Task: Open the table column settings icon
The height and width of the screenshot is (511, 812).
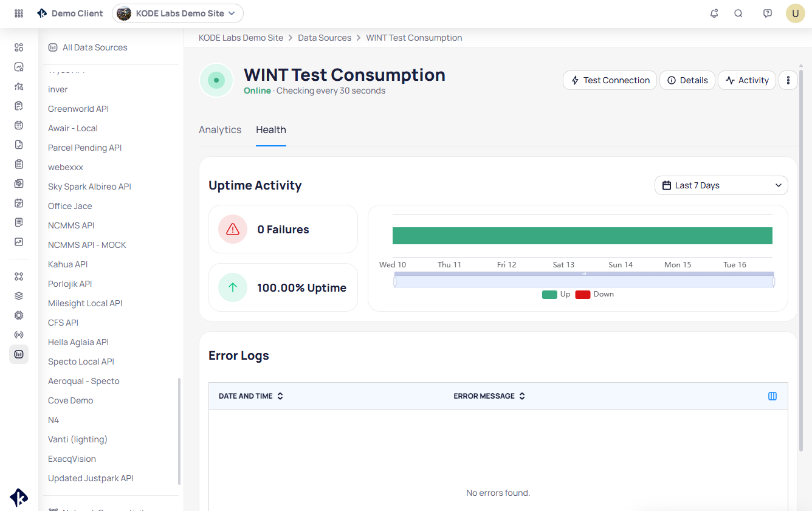Action: click(772, 396)
